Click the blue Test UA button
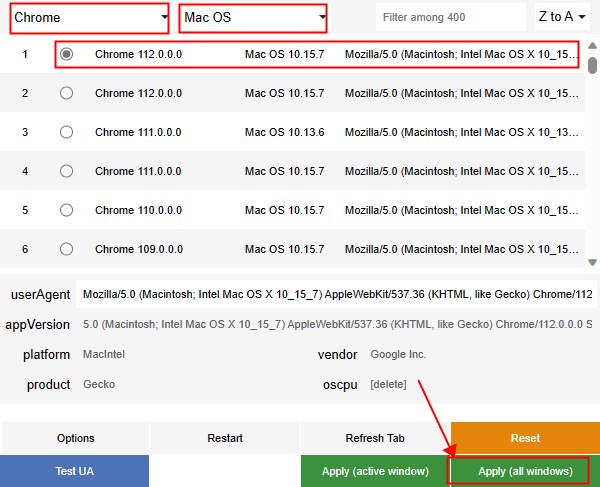Screen dimensions: 600x487 tap(75, 471)
